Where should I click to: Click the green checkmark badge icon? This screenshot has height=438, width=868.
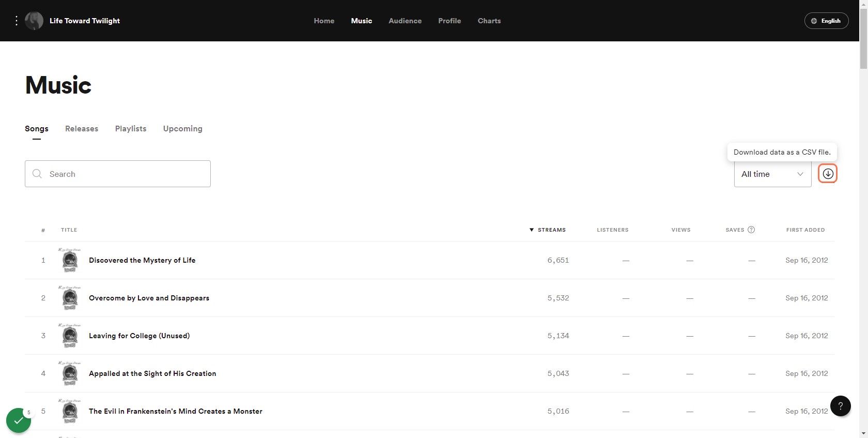coord(19,420)
